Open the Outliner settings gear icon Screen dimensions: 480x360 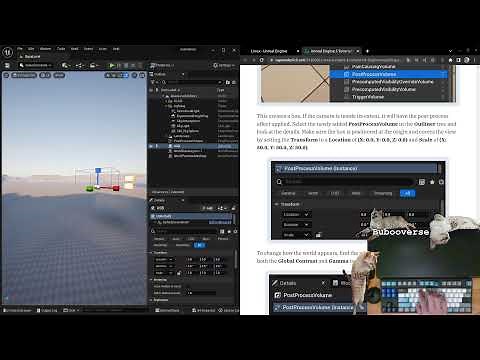pyautogui.click(x=234, y=82)
